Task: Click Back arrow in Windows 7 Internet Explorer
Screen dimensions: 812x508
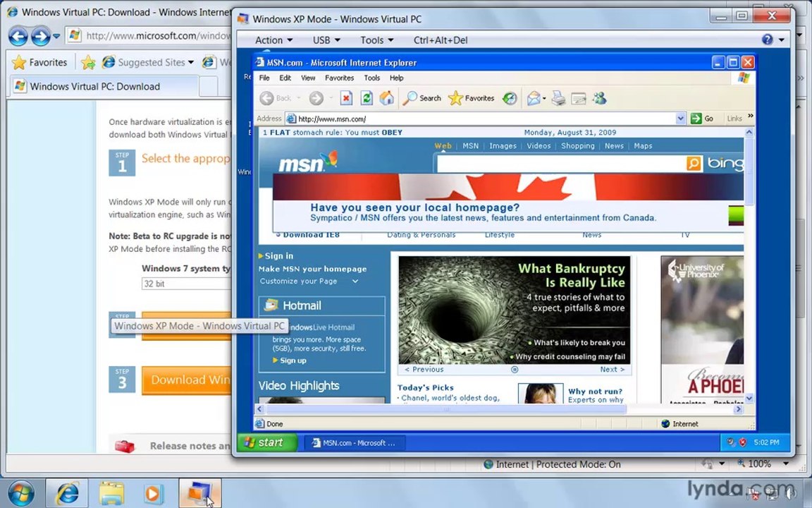Action: [x=18, y=36]
